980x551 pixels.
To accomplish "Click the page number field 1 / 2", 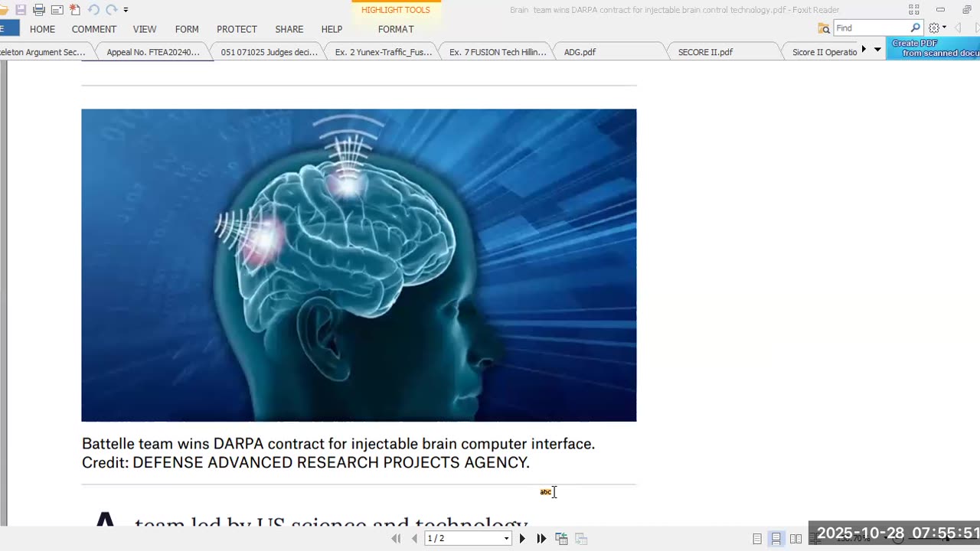I will [x=462, y=539].
